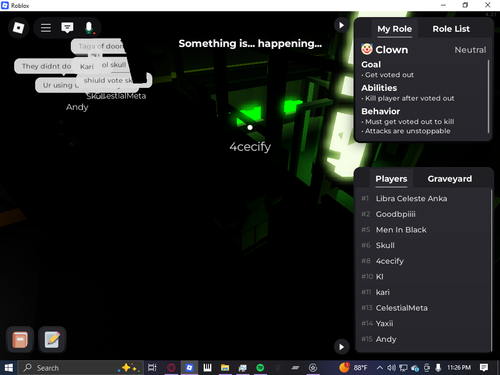Image resolution: width=500 pixels, height=375 pixels.
Task: Toggle the chat window icon
Action: pyautogui.click(x=67, y=28)
